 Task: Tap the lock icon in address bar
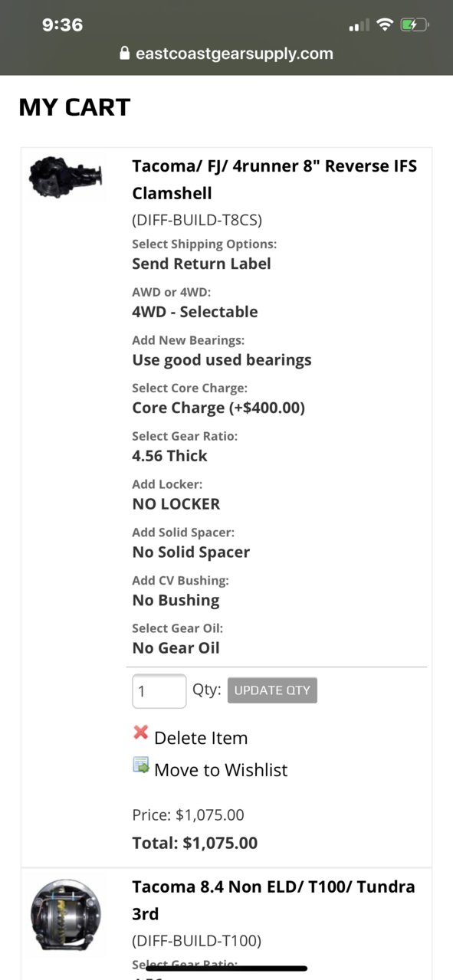[x=125, y=54]
